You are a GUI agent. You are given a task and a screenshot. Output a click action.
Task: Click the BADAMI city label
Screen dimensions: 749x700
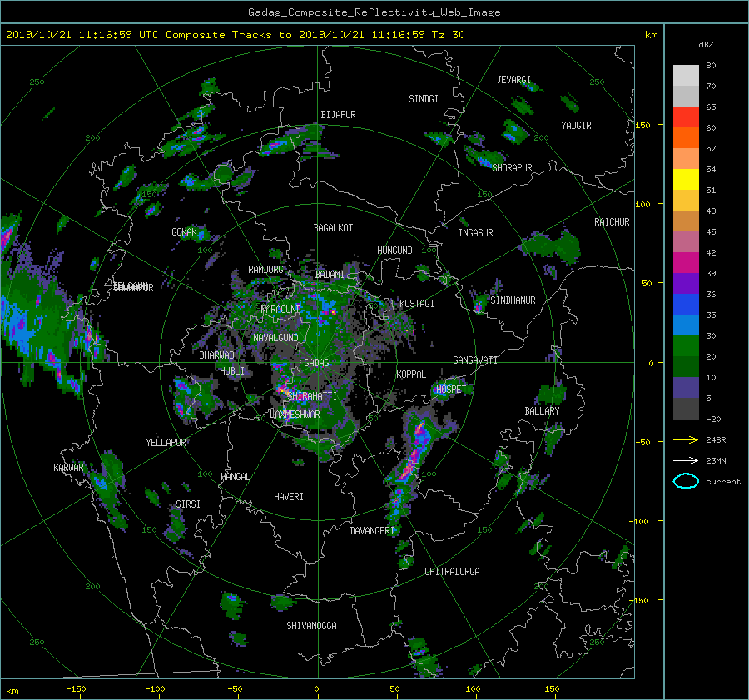[x=330, y=275]
